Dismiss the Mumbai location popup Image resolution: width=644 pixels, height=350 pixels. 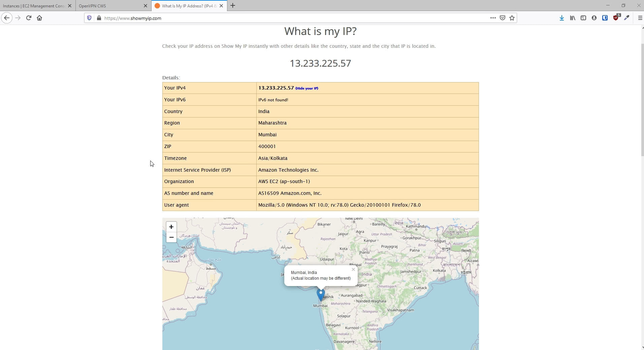353,269
